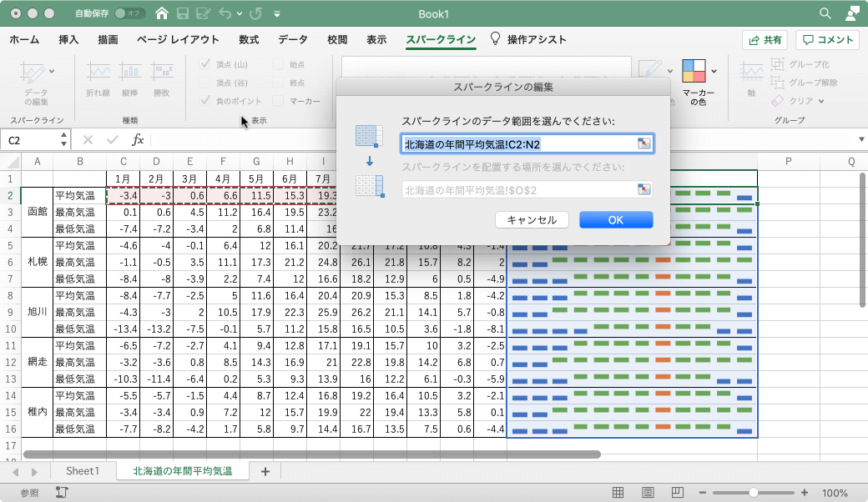Expand the Marker Color dropdown arrow
Screen dimensions: 868x502
714,71
